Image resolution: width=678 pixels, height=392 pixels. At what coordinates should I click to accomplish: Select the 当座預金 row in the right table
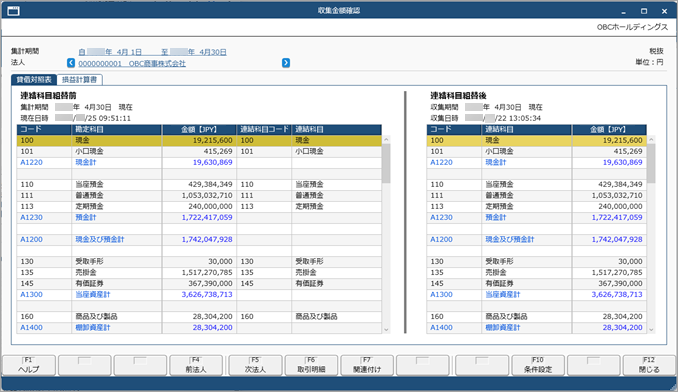[x=537, y=185]
